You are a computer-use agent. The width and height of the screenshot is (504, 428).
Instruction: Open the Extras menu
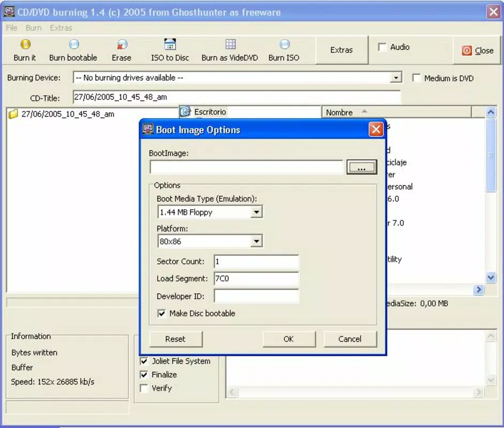click(61, 28)
